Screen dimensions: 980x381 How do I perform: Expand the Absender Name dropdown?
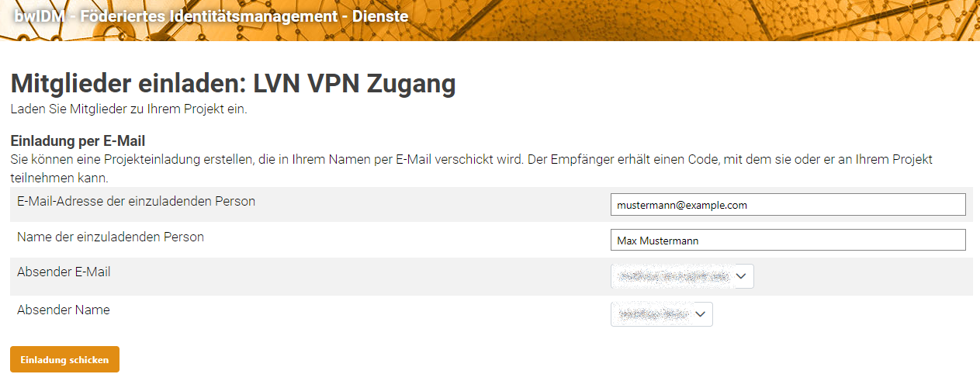660,313
